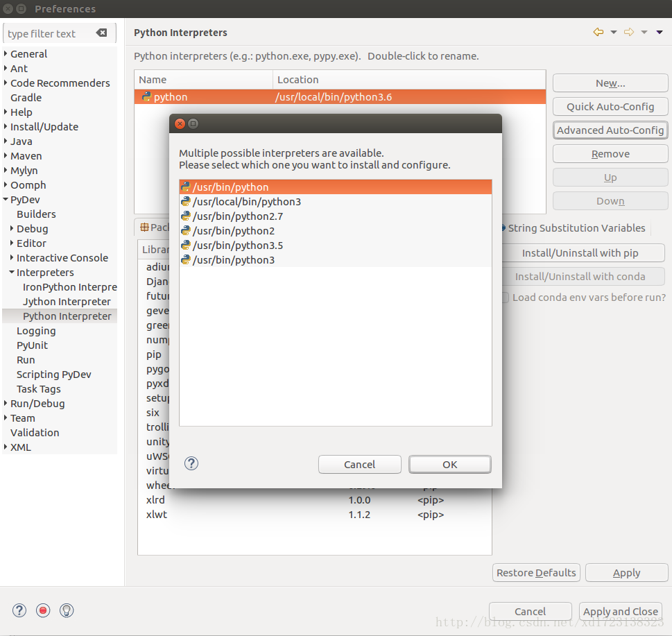Screen dimensions: 672x636
Task: Click Cancel in the Preferences window
Action: point(530,612)
